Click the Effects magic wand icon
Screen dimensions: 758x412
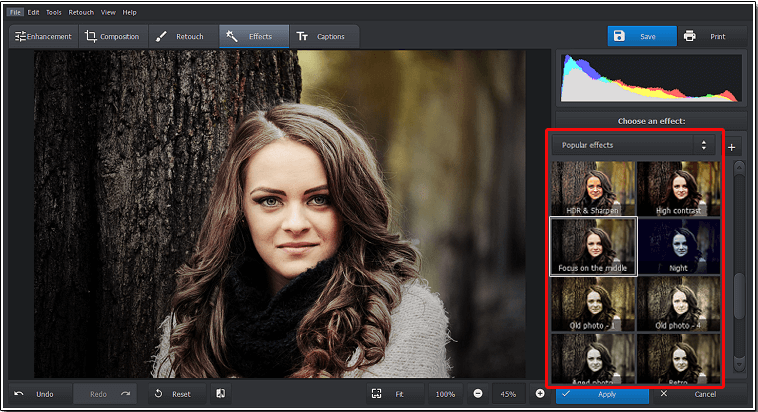pyautogui.click(x=232, y=36)
